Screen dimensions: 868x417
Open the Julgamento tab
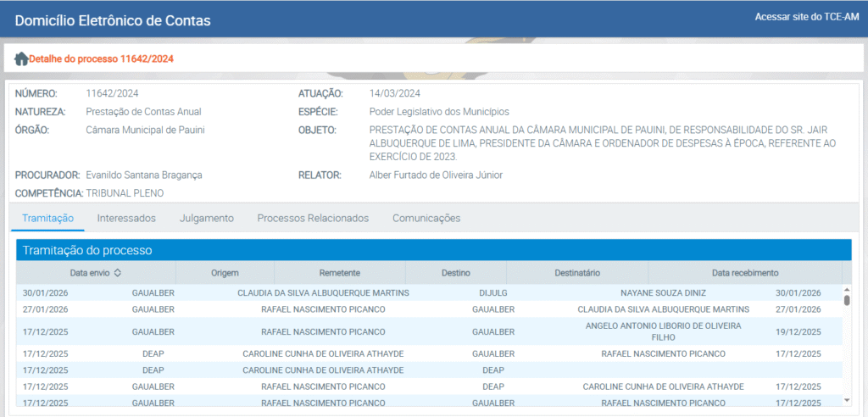[x=206, y=219]
